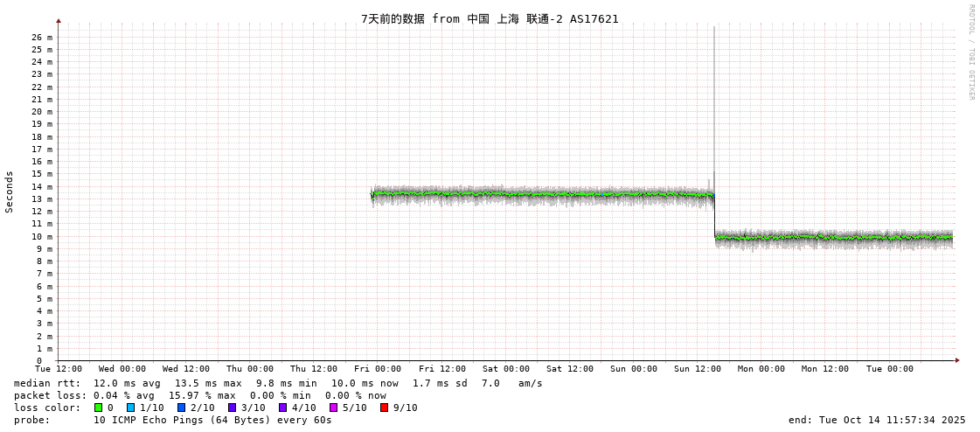Click the '13.5 ms max' value
Viewport: 980px width, 432px height.
point(208,383)
